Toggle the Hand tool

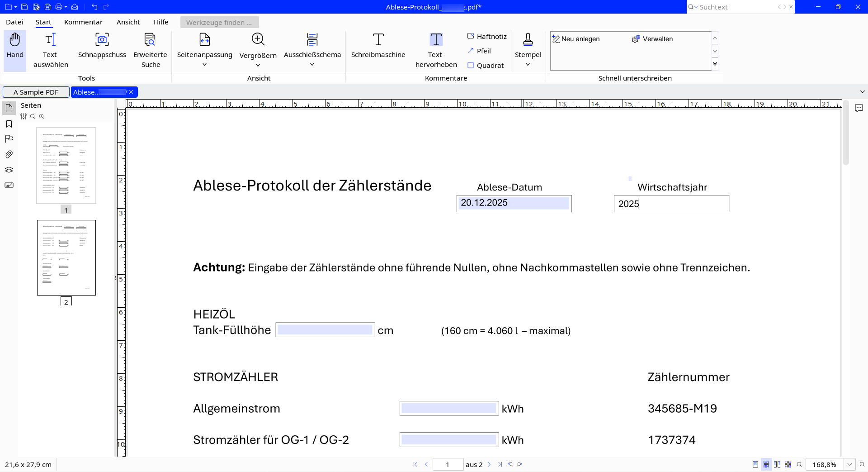[x=15, y=46]
